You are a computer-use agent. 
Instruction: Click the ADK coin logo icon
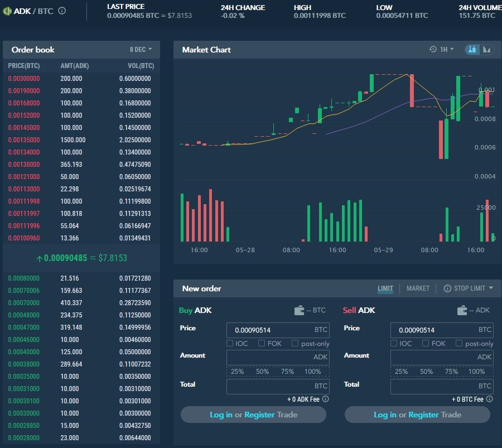click(x=7, y=11)
